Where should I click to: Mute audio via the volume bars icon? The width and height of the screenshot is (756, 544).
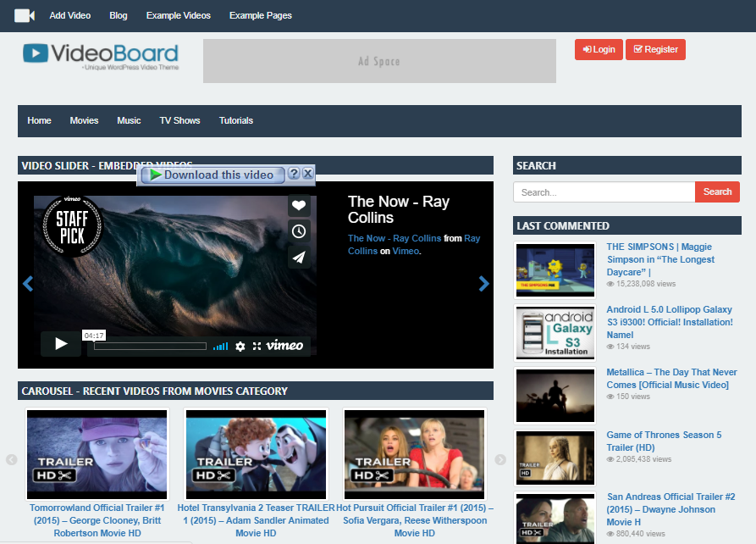click(221, 346)
